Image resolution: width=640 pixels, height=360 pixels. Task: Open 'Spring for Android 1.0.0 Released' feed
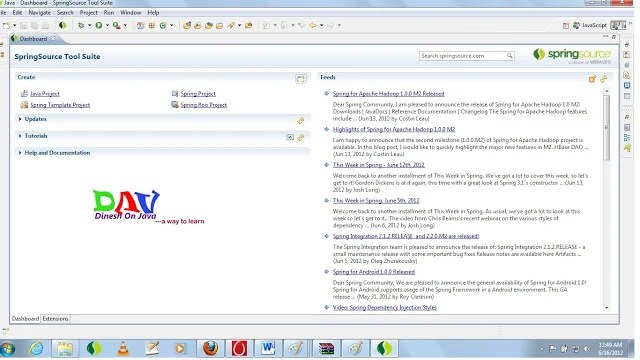[374, 272]
